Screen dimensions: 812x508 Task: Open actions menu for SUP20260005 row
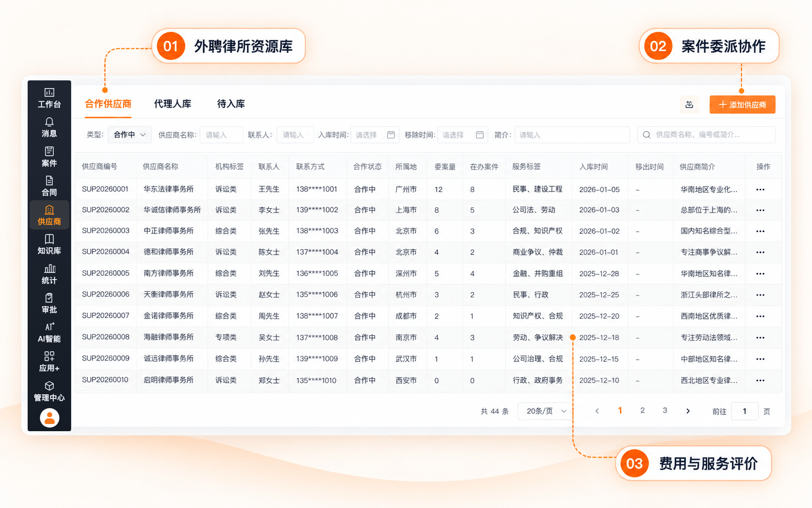click(760, 273)
